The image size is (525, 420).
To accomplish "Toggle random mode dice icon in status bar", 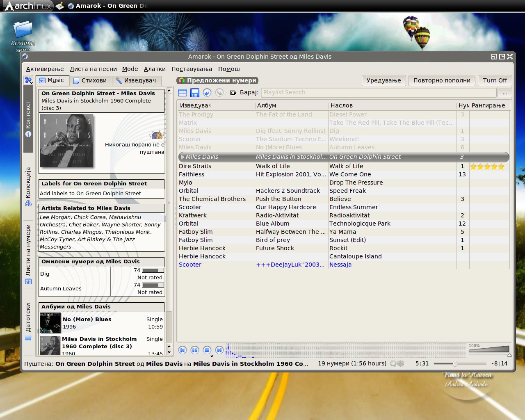I will point(401,363).
